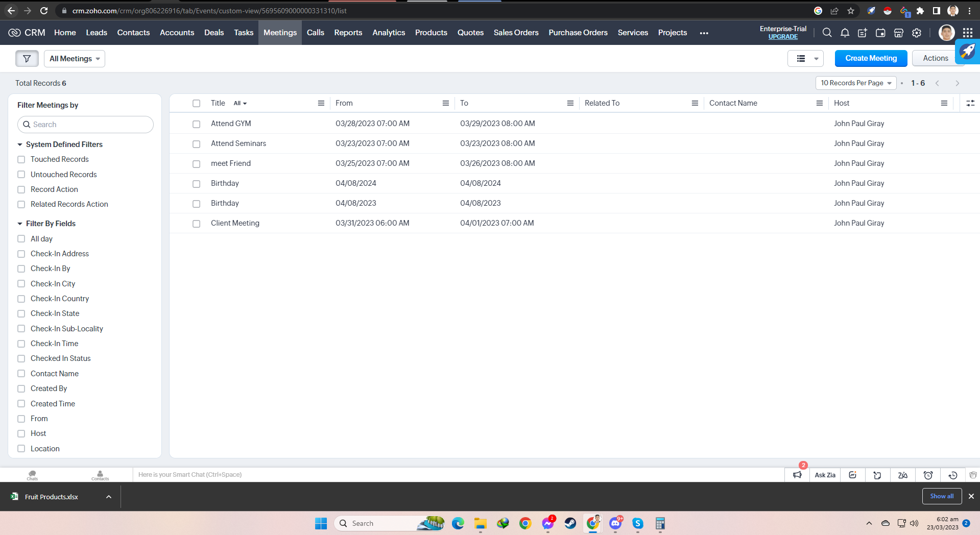Check the Related Records Action filter

pos(21,204)
